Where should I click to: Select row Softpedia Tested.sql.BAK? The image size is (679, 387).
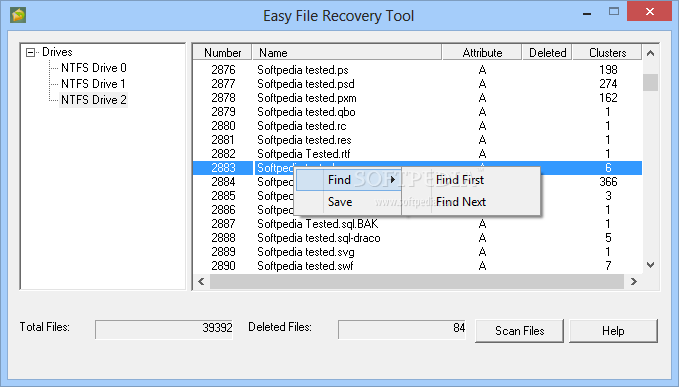coord(417,224)
